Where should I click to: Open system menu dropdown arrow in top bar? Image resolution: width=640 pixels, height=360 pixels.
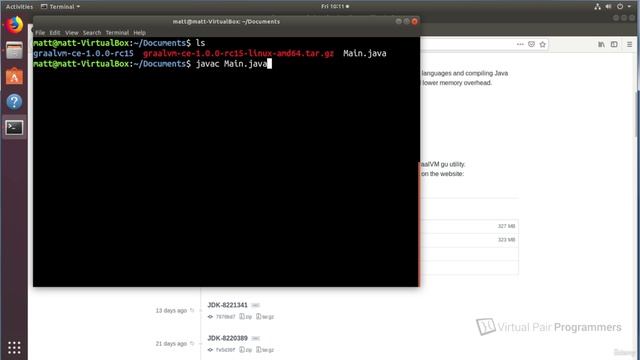click(x=629, y=7)
